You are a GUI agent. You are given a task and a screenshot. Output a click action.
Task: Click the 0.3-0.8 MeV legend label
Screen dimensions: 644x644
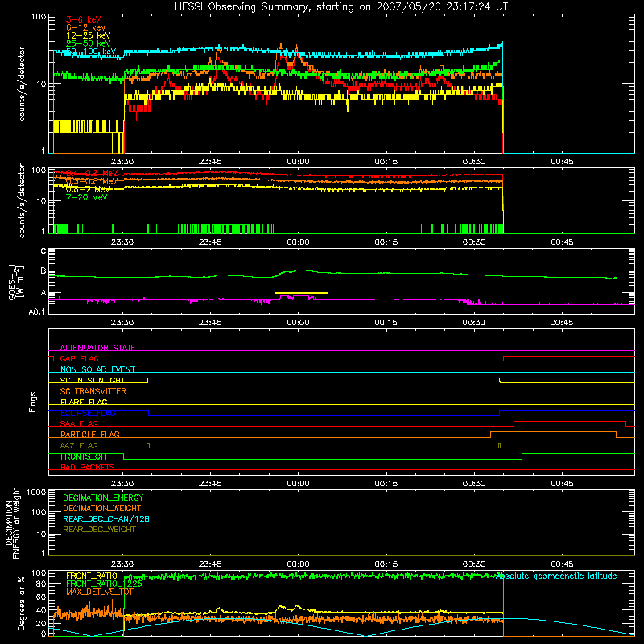pos(92,181)
